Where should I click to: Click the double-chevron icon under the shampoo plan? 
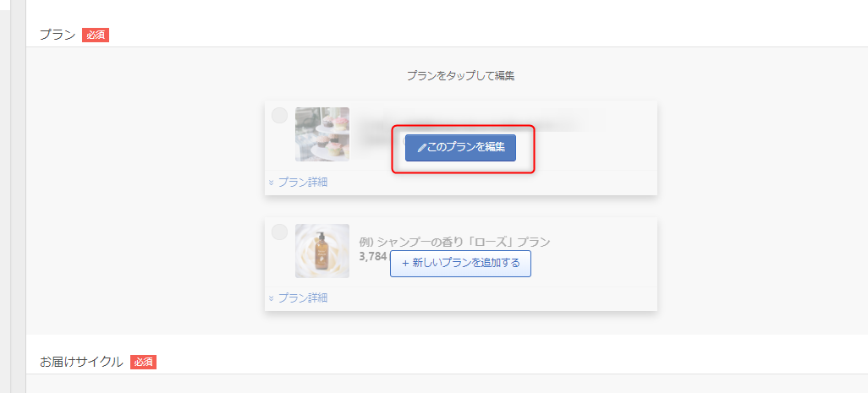pyautogui.click(x=272, y=298)
